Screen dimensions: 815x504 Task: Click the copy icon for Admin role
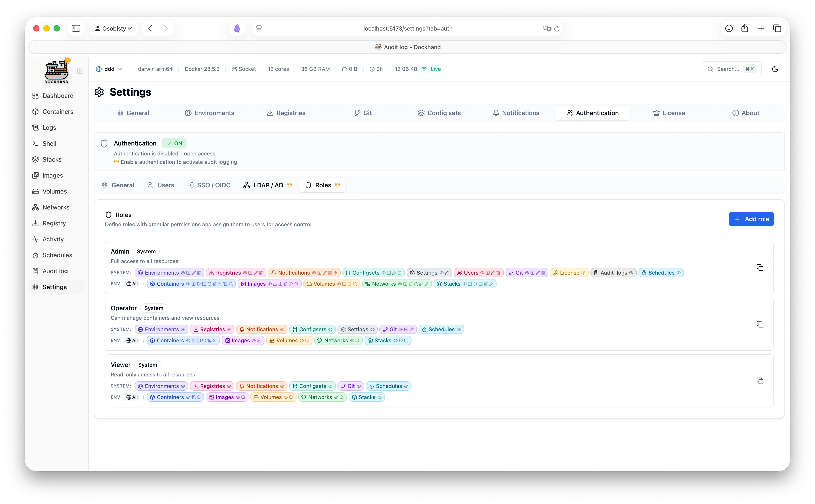tap(760, 267)
